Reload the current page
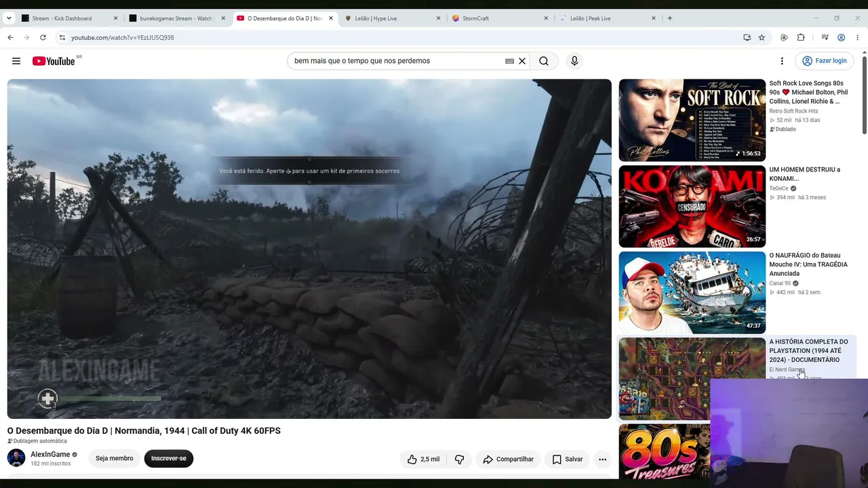Viewport: 868px width, 488px height. [x=43, y=37]
